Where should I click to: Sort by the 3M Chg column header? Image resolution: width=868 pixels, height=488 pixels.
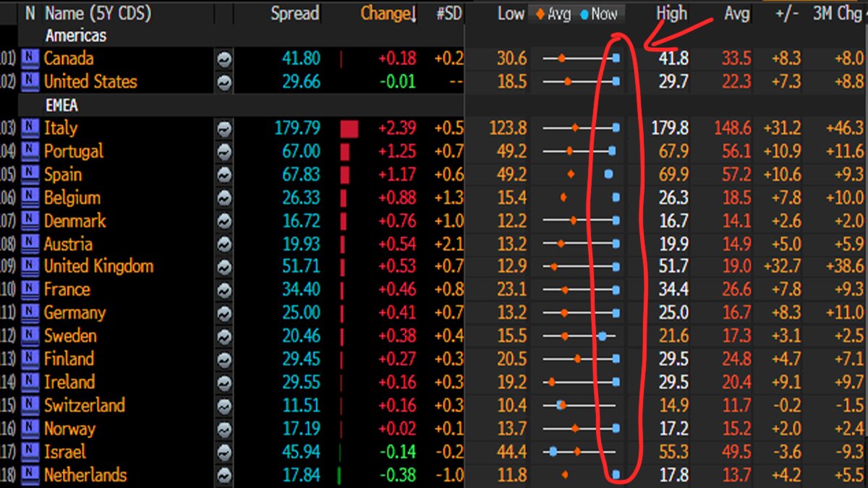click(x=837, y=14)
